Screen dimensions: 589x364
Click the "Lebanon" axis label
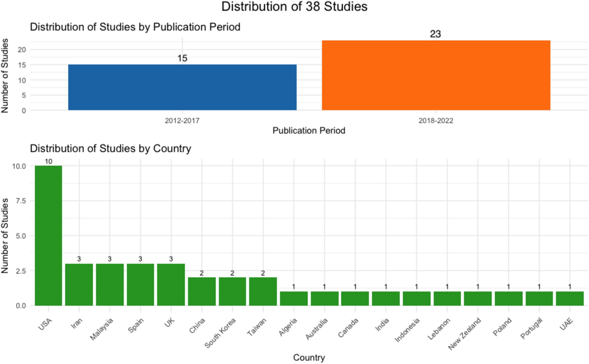pyautogui.click(x=439, y=329)
